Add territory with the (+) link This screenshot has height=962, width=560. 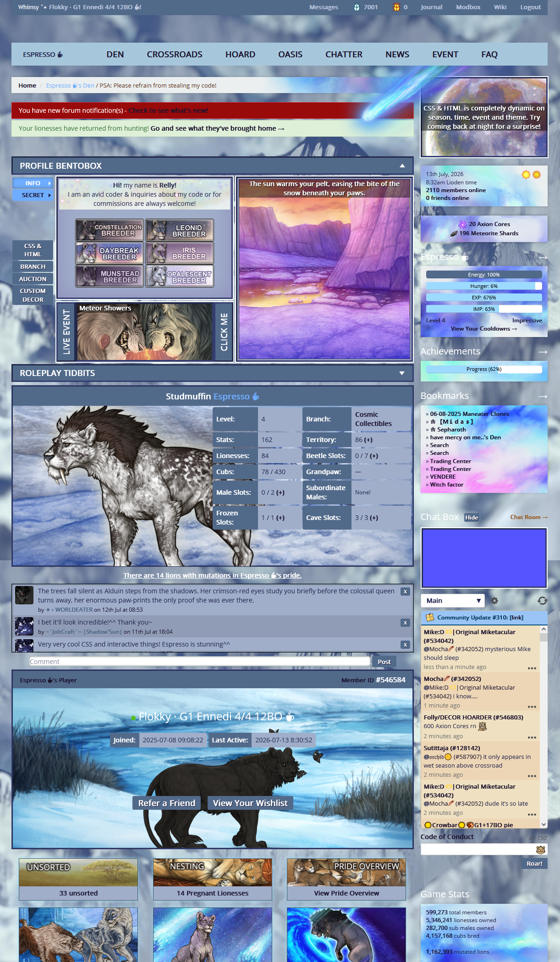(368, 440)
